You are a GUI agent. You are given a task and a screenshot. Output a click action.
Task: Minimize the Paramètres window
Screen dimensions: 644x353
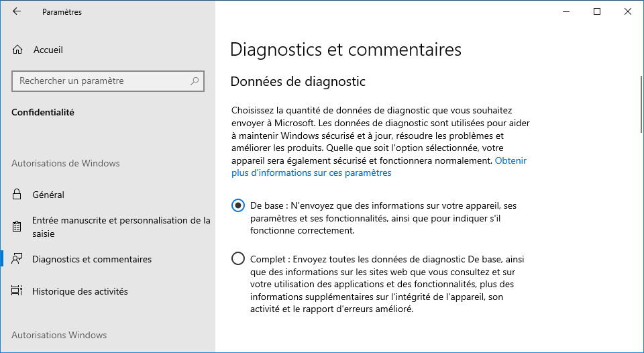click(x=567, y=11)
